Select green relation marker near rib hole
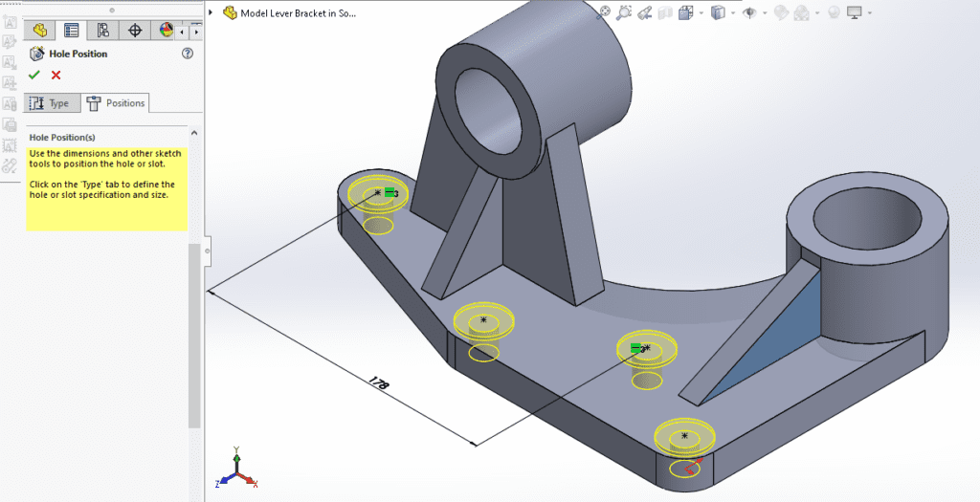980x502 pixels. pos(636,348)
